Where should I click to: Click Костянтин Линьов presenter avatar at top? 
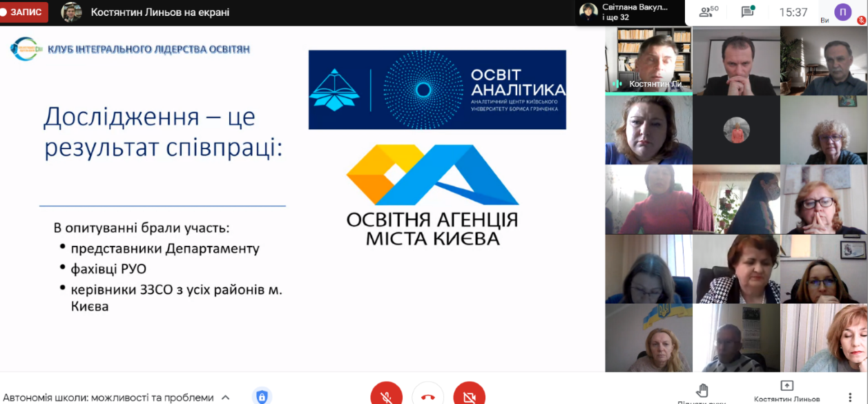pyautogui.click(x=71, y=12)
